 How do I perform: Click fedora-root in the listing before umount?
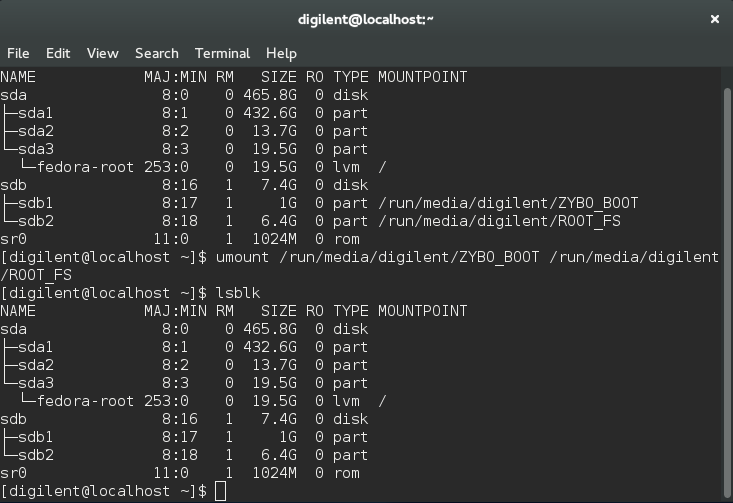pos(85,167)
